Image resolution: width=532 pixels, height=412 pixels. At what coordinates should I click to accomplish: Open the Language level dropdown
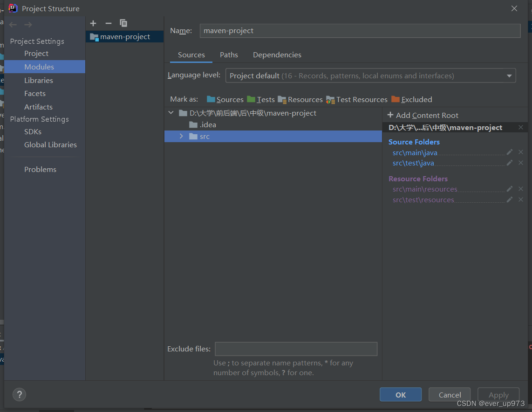[370, 76]
